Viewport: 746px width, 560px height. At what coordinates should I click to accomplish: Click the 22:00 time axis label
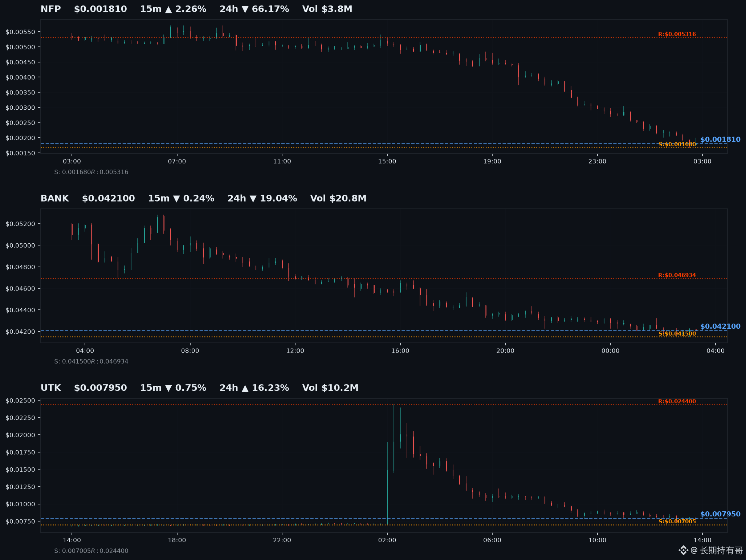point(282,540)
